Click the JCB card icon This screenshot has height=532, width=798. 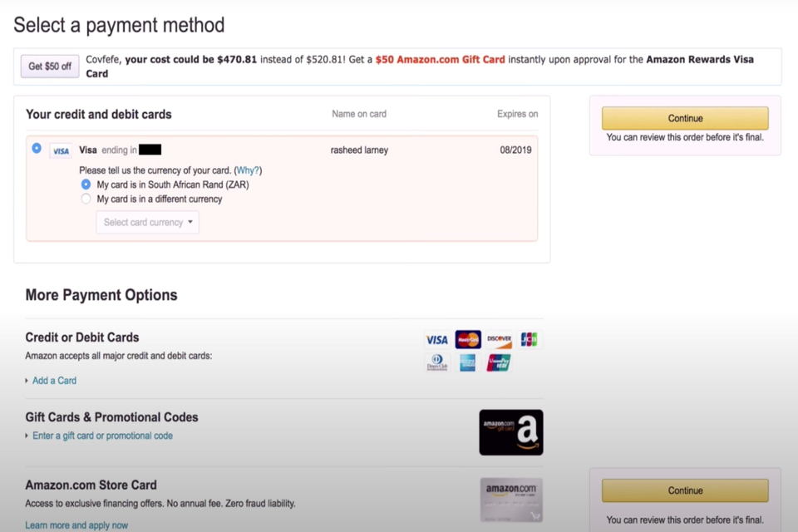click(x=529, y=339)
